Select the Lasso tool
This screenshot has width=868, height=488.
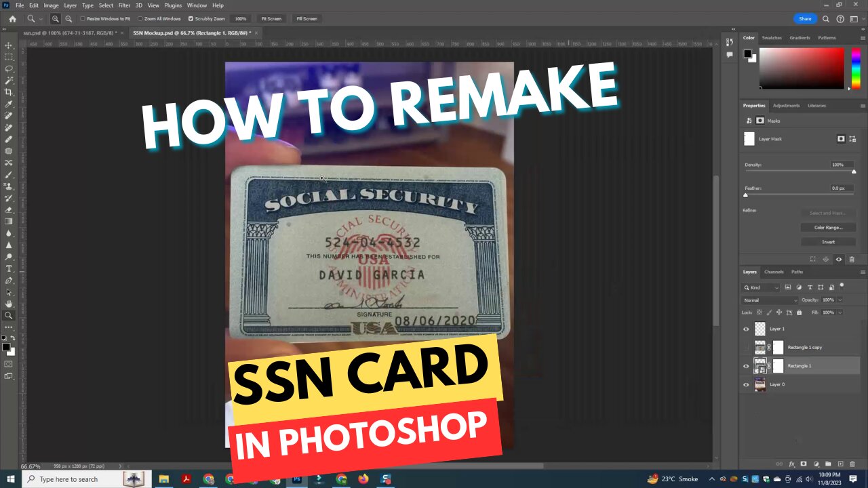[x=9, y=68]
